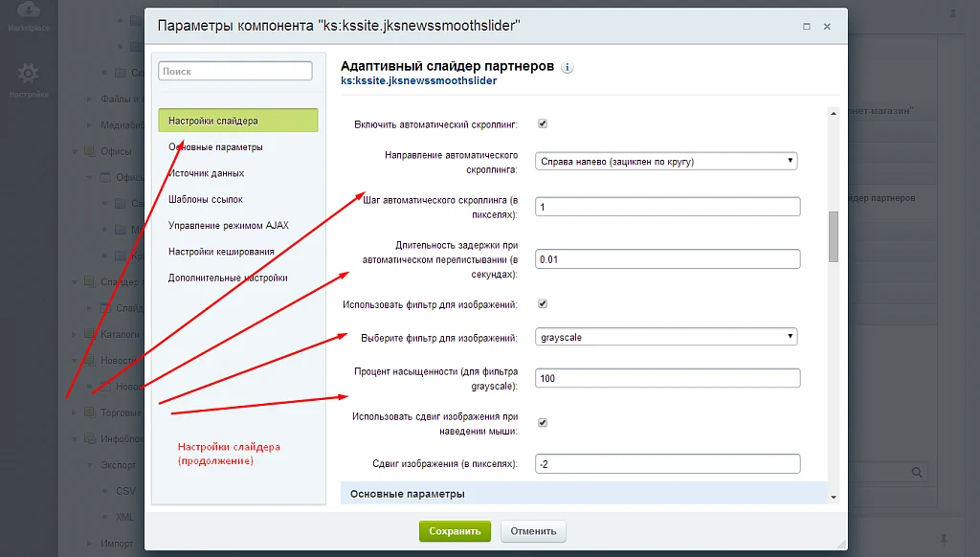Maximize the component parameters dialog
The image size is (980, 557).
click(806, 26)
